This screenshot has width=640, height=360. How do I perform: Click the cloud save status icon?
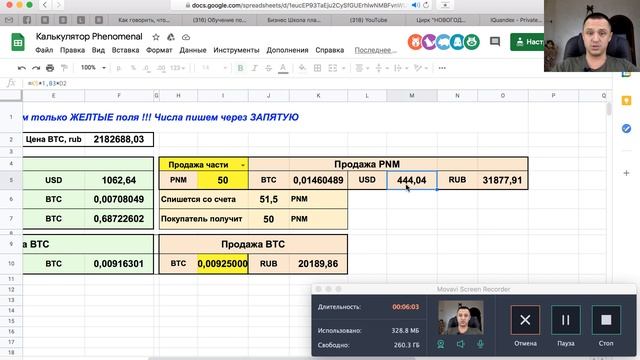[186, 37]
